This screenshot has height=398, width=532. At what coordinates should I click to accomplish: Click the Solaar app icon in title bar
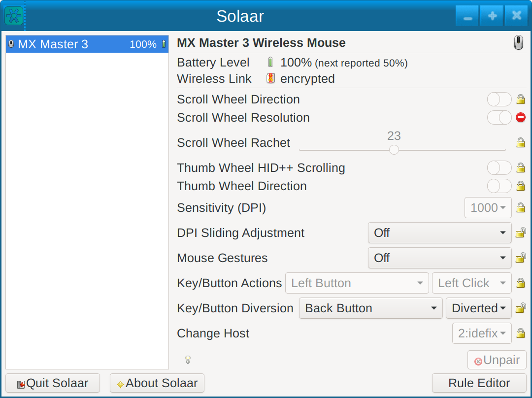[x=14, y=16]
